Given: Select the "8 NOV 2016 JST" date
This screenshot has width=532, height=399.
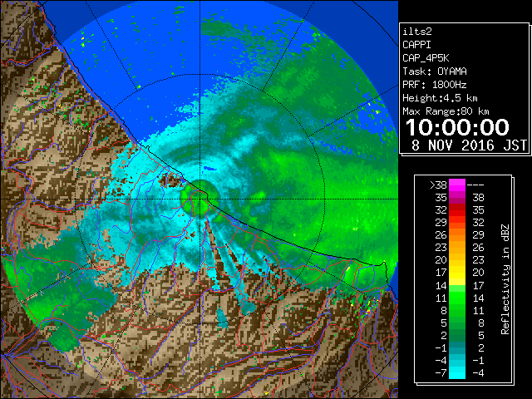Looking at the screenshot, I should click(469, 145).
